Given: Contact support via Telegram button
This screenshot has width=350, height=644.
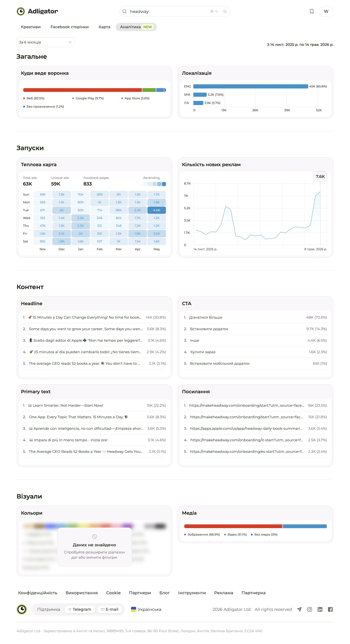Looking at the screenshot, I should [x=80, y=609].
